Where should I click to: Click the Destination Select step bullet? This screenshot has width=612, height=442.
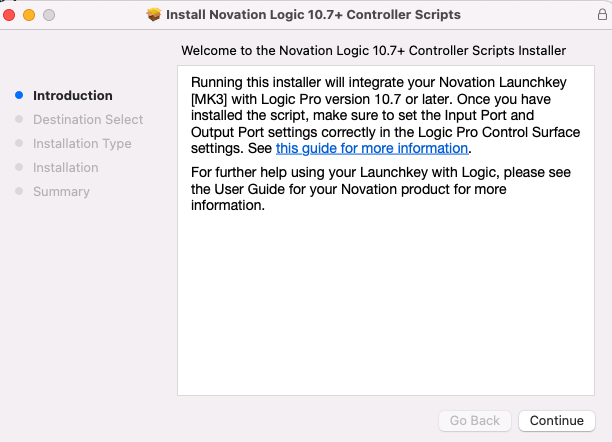coord(19,119)
